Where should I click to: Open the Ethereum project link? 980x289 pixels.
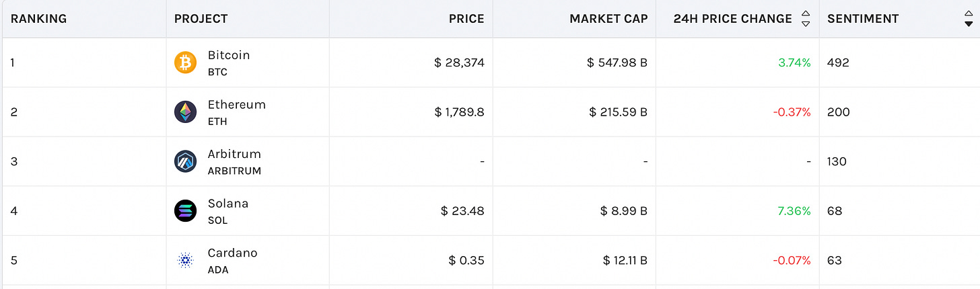(x=237, y=105)
